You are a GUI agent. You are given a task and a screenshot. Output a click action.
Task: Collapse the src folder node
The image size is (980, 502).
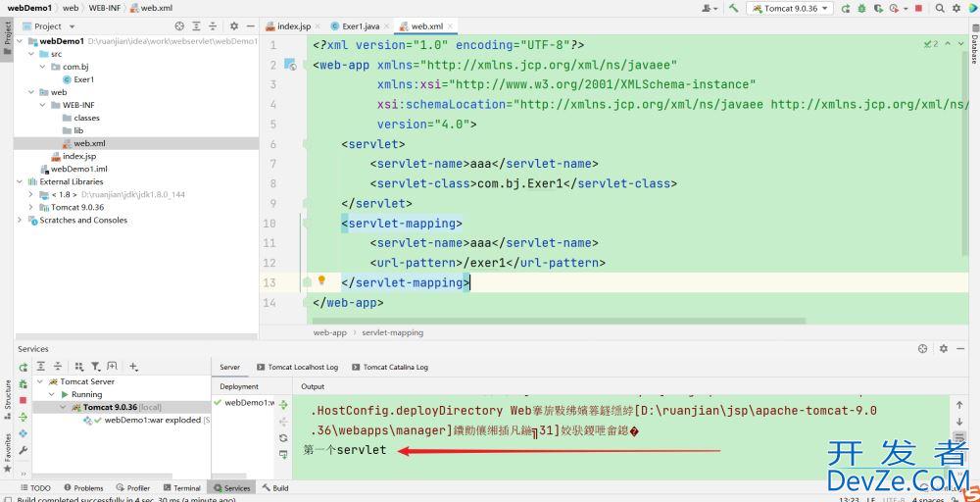[32, 54]
